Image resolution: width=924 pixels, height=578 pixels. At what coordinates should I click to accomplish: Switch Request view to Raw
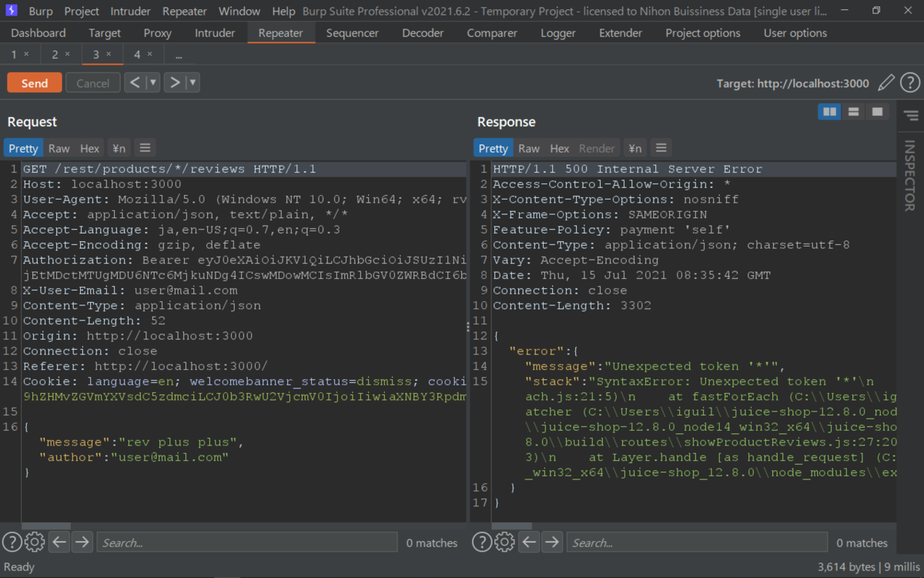tap(59, 148)
